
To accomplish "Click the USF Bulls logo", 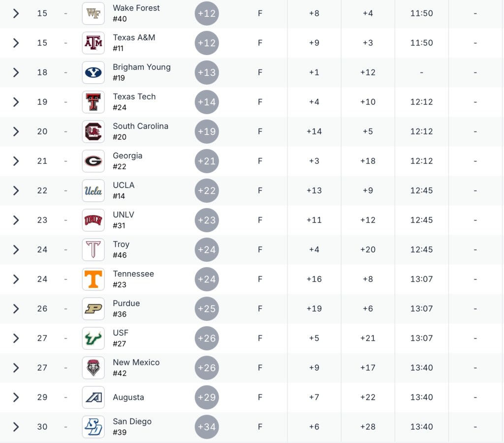I will [x=93, y=338].
